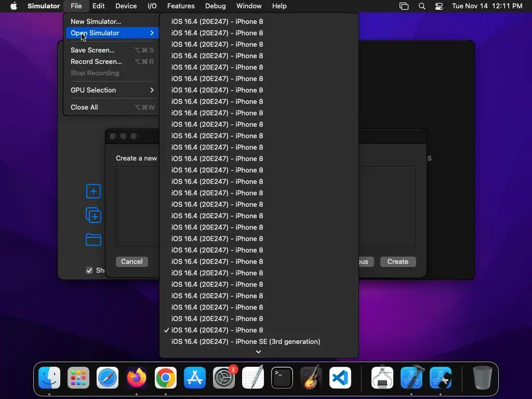This screenshot has height=399, width=532.
Task: Choose Record Screen... menu item
Action: tap(112, 61)
